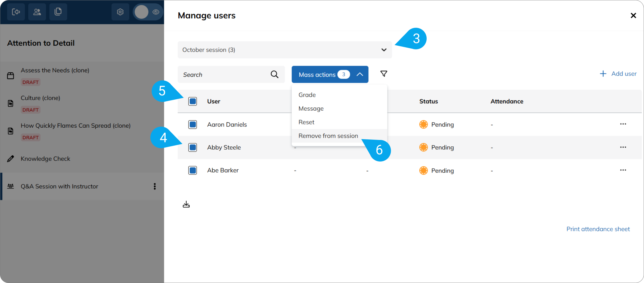Open the three-dot menu for Aaron Daniels
Screen dimensions: 644x283
tap(623, 124)
